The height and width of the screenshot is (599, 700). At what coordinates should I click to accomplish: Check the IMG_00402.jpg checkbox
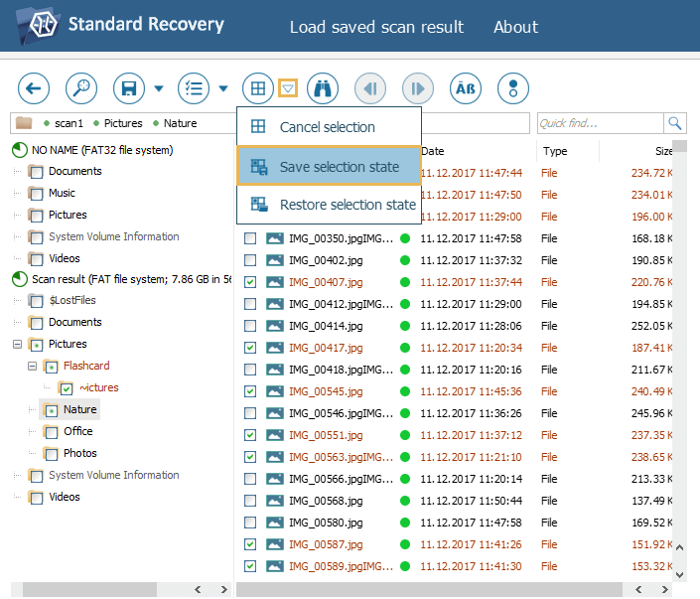[x=250, y=260]
